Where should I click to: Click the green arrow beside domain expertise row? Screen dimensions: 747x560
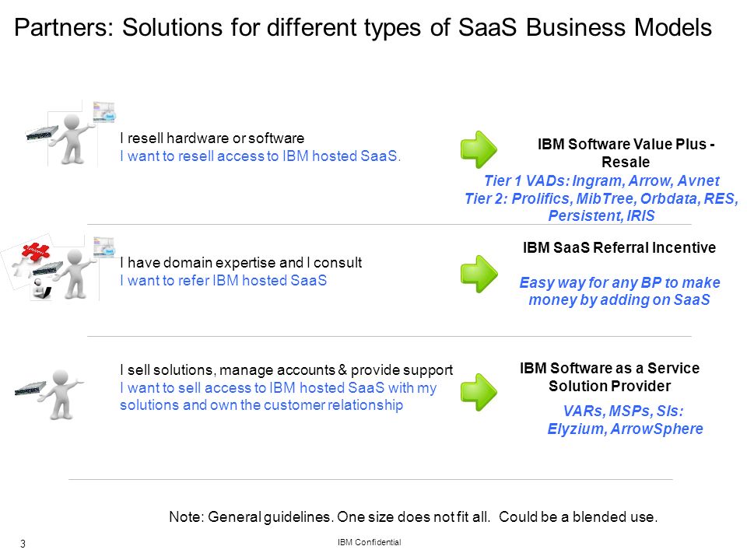click(479, 274)
